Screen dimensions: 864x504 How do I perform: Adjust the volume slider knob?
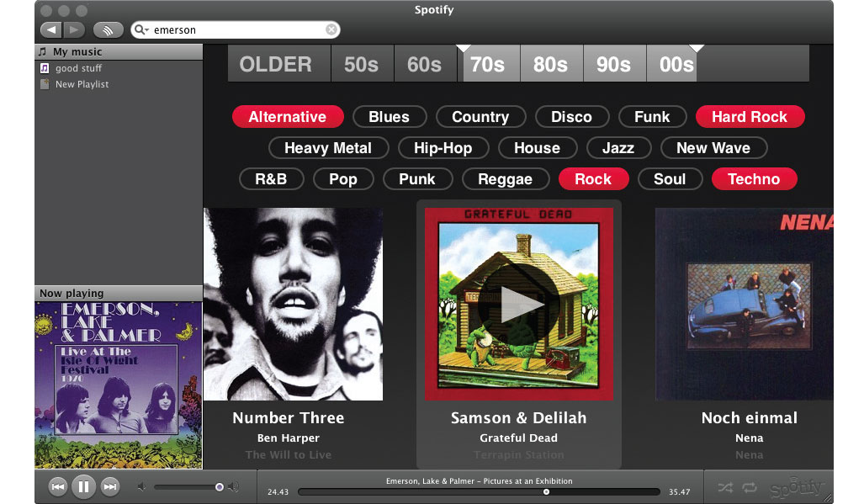(x=220, y=487)
